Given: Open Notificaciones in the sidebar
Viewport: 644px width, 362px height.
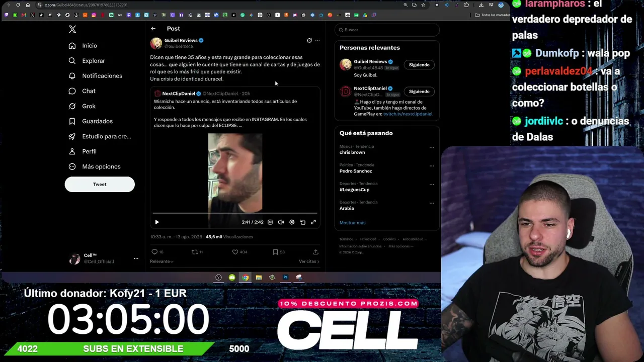Looking at the screenshot, I should pos(95,76).
